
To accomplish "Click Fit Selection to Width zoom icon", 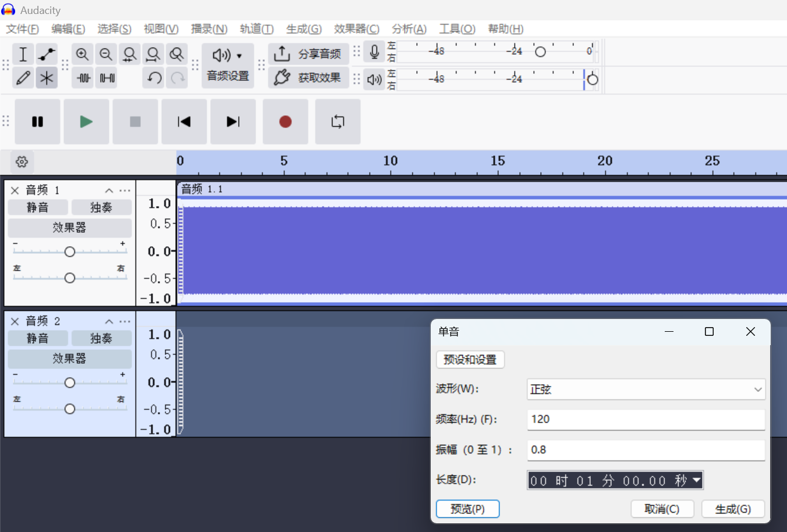I will click(130, 54).
